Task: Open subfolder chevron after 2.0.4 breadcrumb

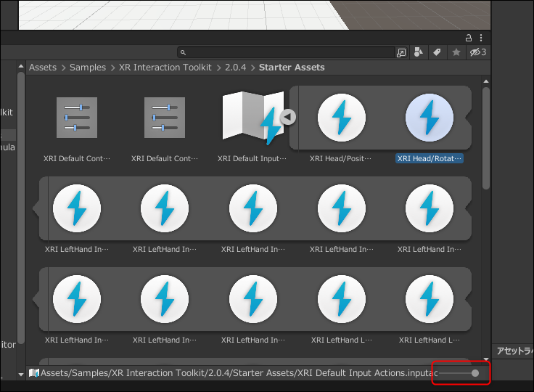Action: click(x=252, y=68)
